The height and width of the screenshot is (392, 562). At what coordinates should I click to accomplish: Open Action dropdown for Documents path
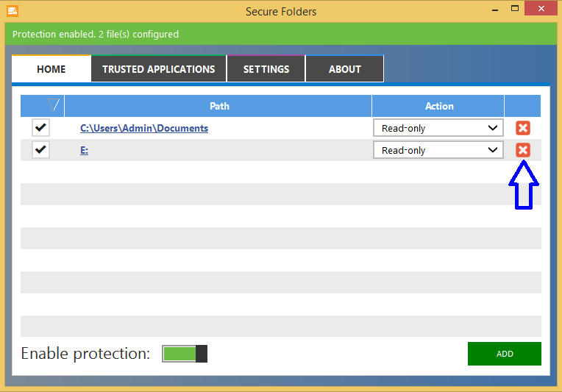click(x=438, y=128)
